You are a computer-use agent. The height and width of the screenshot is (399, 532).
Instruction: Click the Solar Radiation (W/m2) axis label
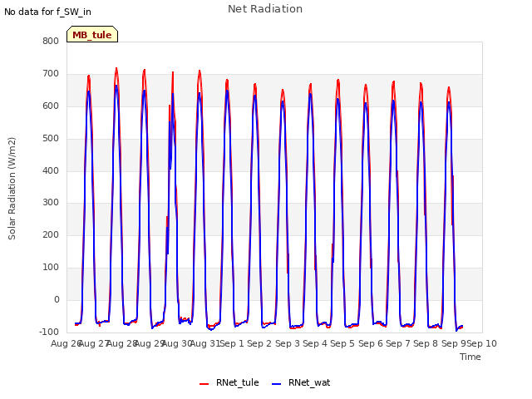(12, 189)
